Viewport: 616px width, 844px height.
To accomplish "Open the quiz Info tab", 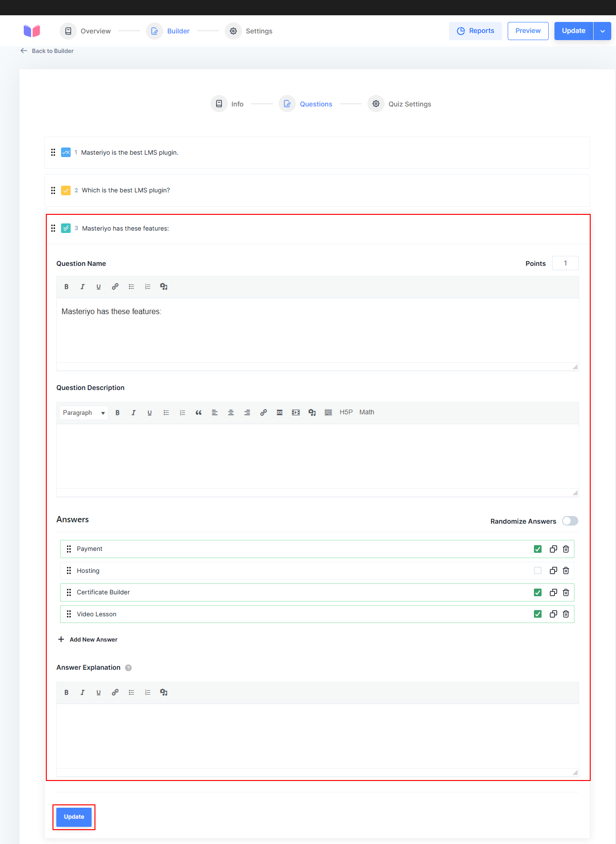I will click(227, 104).
